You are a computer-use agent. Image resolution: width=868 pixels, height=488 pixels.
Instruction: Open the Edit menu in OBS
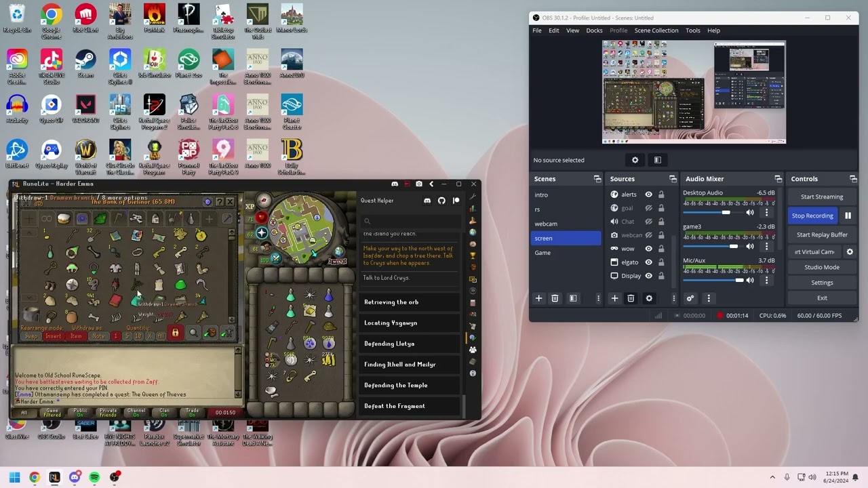point(554,30)
